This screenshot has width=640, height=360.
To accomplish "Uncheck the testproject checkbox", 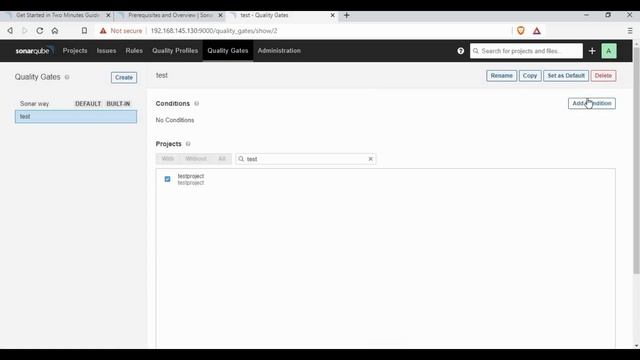I will [x=167, y=179].
